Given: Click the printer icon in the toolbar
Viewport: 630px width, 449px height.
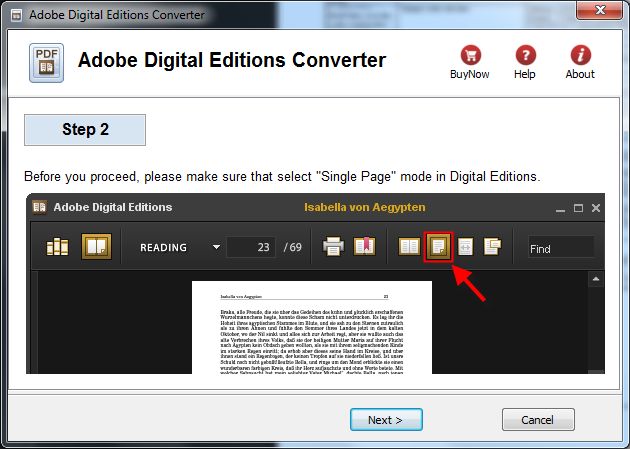Looking at the screenshot, I should 333,246.
